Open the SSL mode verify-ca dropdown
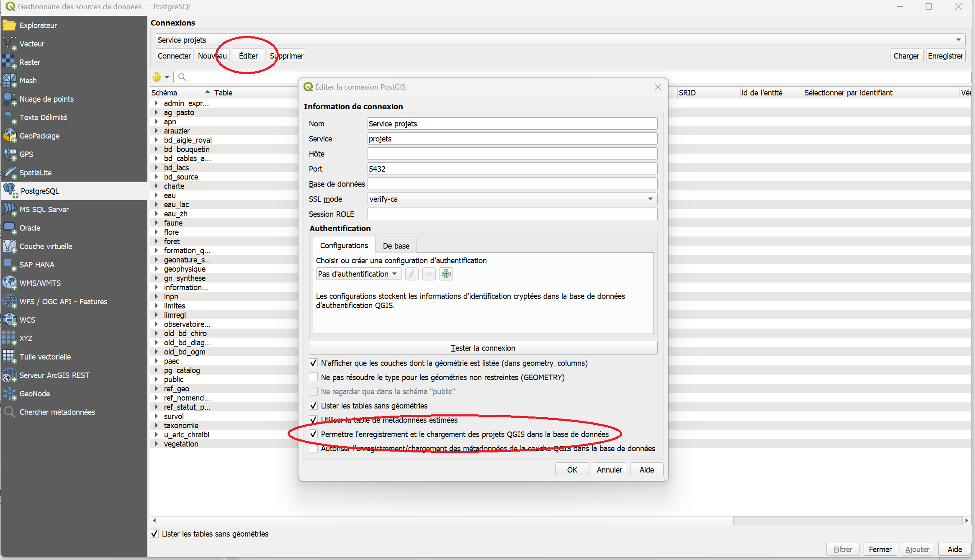Screen dimensions: 975x560 coord(512,199)
